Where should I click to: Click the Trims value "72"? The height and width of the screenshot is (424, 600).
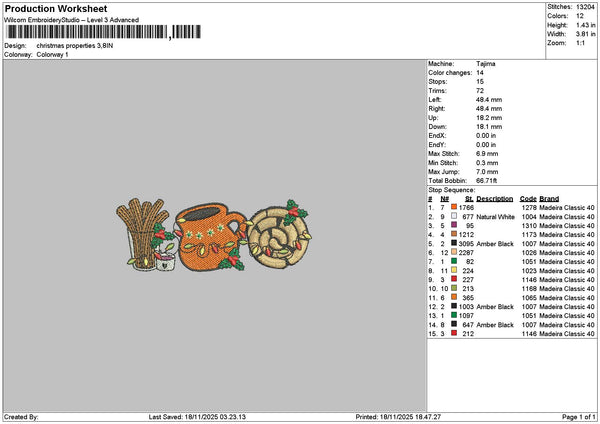(480, 91)
